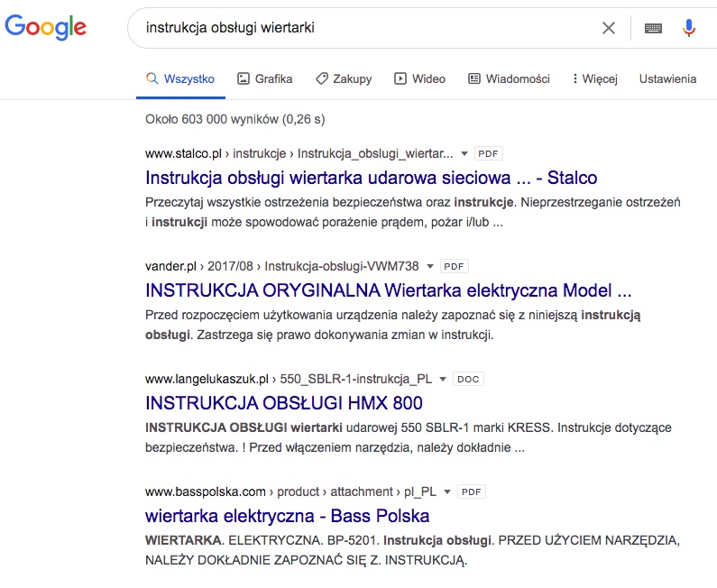Click the newspaper icon beside Wiadomości
This screenshot has width=717, height=588.
[474, 78]
